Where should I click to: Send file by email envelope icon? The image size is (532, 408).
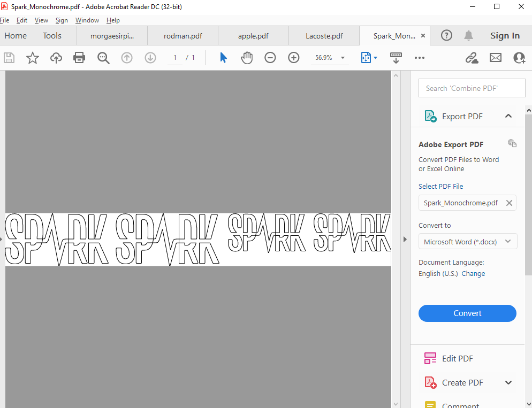tap(496, 58)
